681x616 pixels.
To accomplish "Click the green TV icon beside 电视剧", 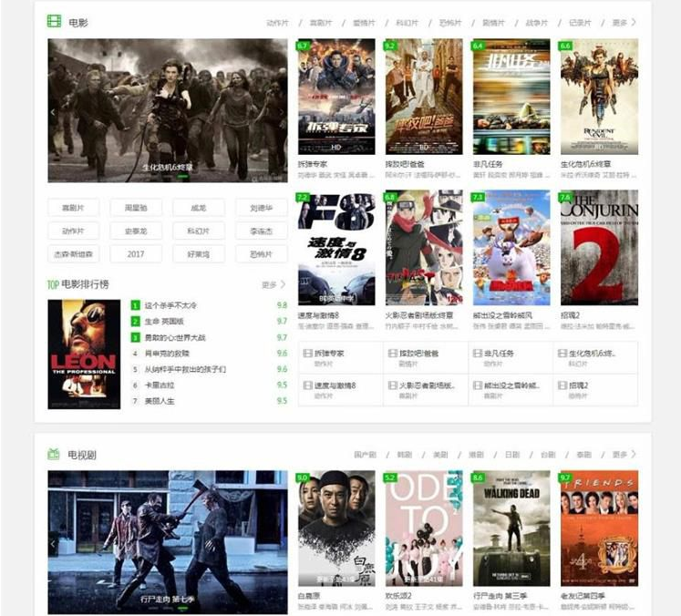I will 54,454.
